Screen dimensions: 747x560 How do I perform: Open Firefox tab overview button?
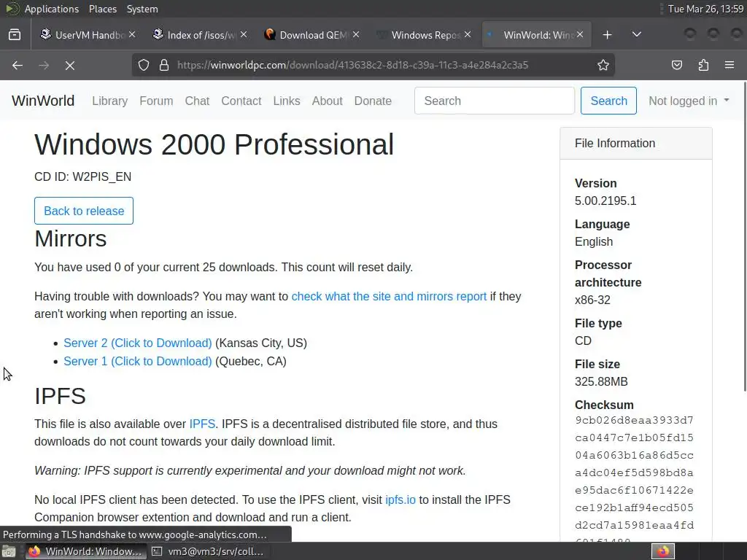point(15,35)
